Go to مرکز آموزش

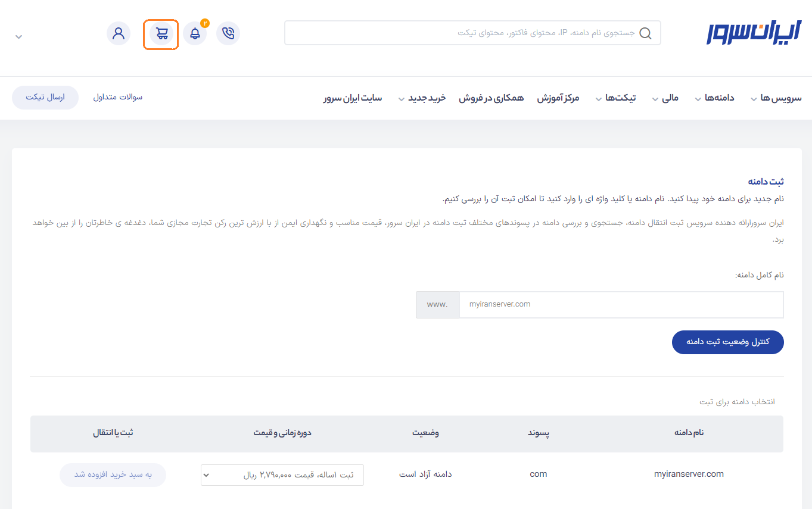point(558,98)
